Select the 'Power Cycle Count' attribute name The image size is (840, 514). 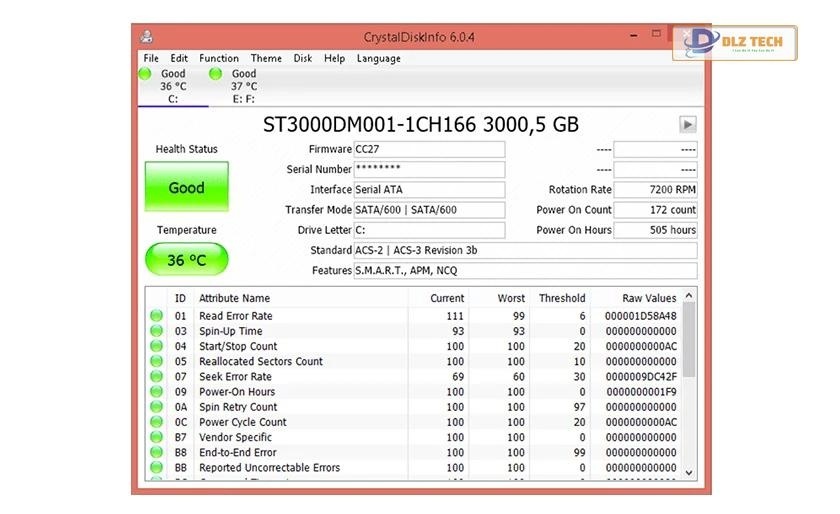(243, 421)
